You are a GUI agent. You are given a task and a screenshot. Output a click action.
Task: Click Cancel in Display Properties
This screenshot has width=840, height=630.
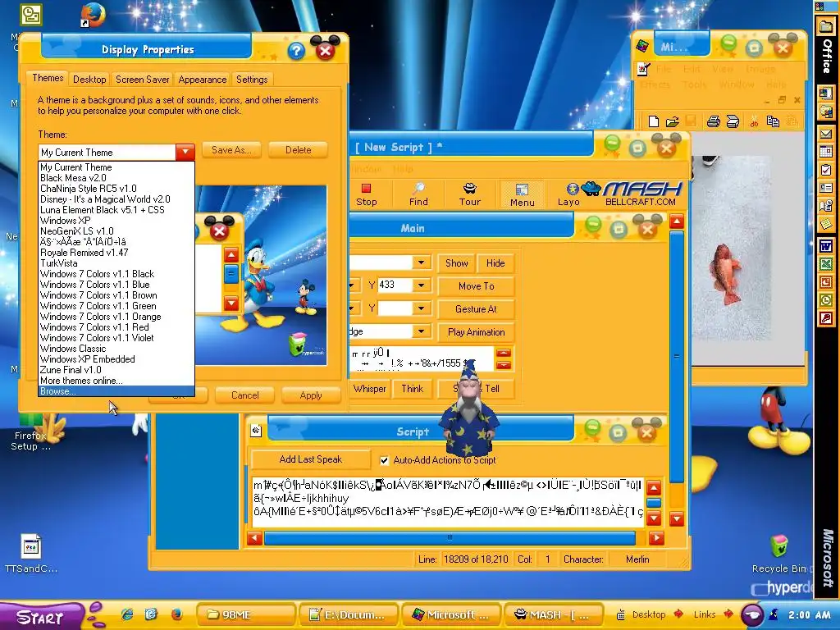click(x=244, y=395)
